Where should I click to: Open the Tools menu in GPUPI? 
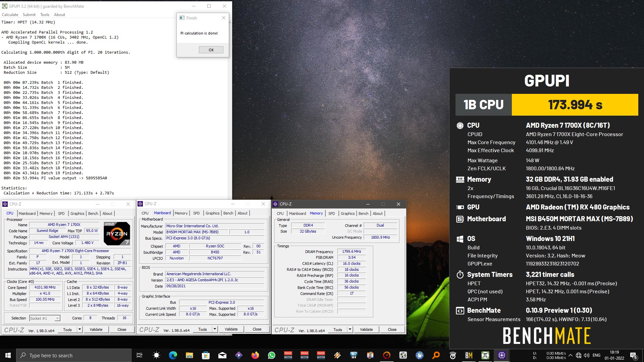[45, 15]
